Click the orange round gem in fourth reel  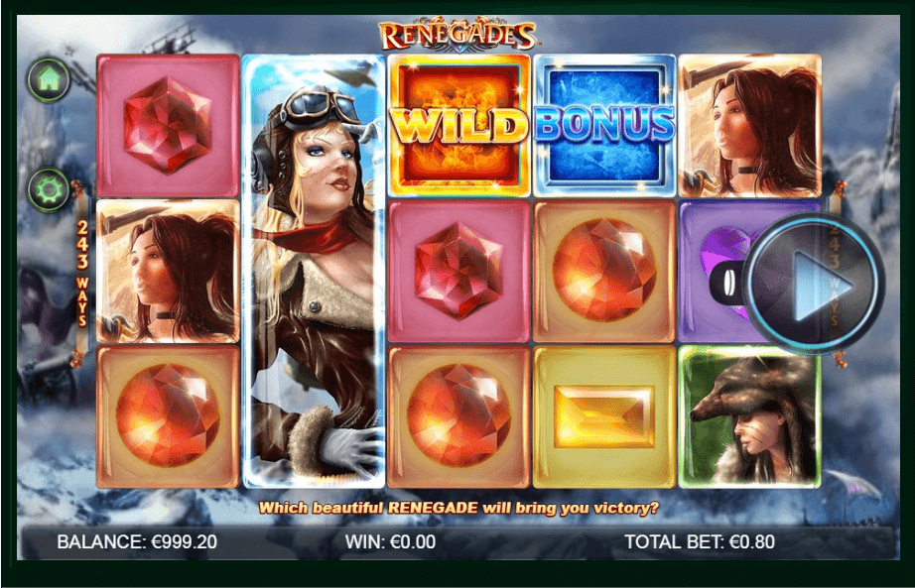pyautogui.click(x=604, y=272)
